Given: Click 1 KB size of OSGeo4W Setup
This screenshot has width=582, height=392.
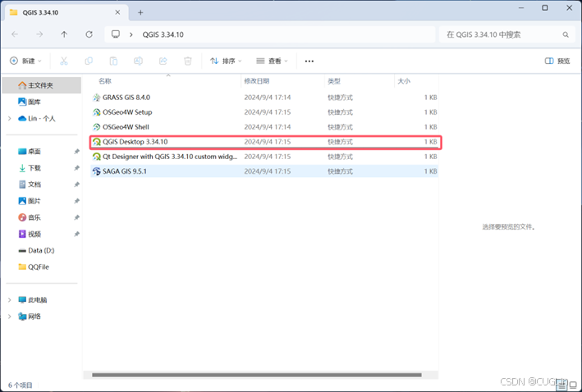Looking at the screenshot, I should pyautogui.click(x=430, y=112).
